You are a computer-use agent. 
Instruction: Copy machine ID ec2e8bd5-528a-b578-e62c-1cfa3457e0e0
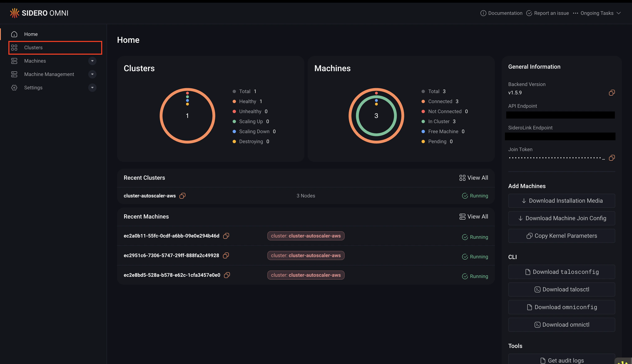tap(227, 275)
